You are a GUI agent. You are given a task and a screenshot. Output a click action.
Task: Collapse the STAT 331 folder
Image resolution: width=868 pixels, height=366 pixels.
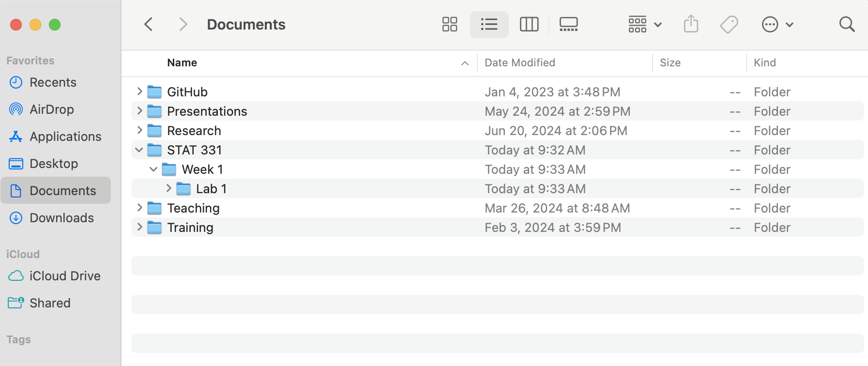pyautogui.click(x=139, y=150)
